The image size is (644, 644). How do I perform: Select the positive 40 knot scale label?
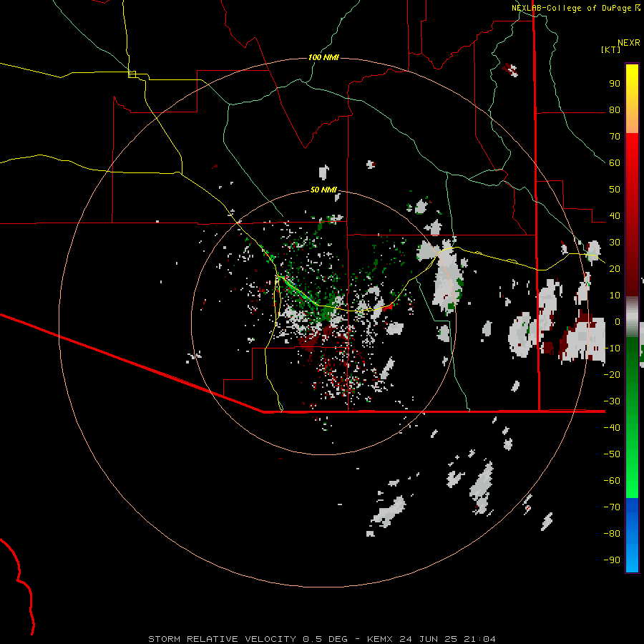pyautogui.click(x=615, y=216)
